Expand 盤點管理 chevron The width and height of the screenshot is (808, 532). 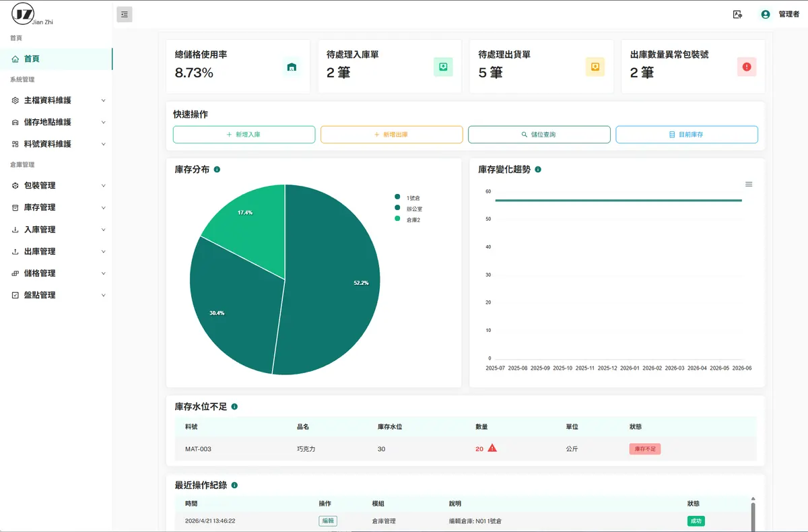click(x=103, y=295)
